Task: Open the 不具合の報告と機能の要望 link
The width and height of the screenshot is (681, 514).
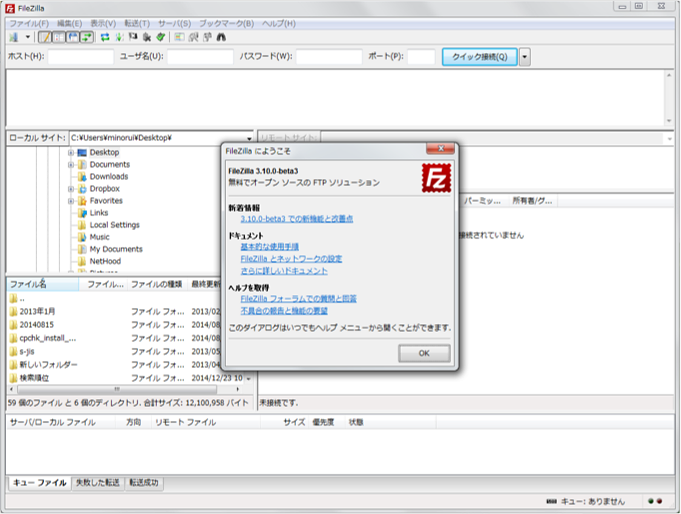Action: (x=284, y=311)
